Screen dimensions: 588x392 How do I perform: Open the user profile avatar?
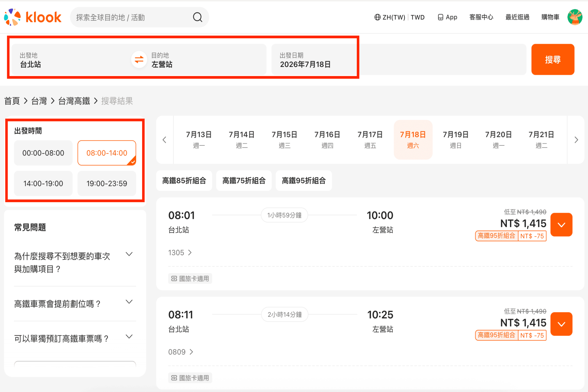pyautogui.click(x=575, y=17)
